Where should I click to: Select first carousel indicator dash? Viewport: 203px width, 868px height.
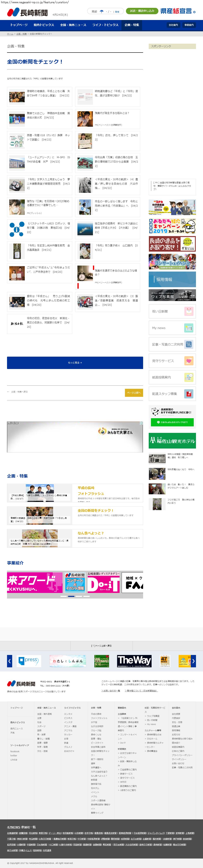(63, 596)
